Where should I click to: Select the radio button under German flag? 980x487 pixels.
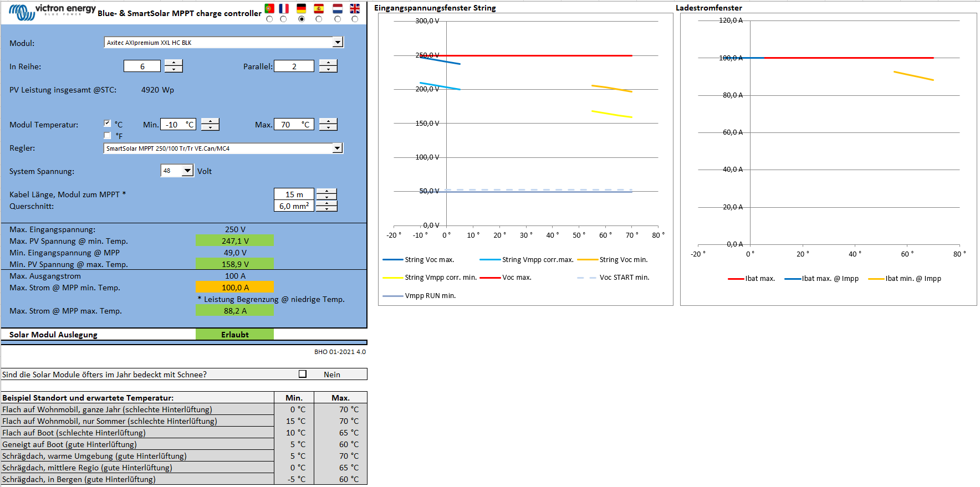tap(302, 19)
